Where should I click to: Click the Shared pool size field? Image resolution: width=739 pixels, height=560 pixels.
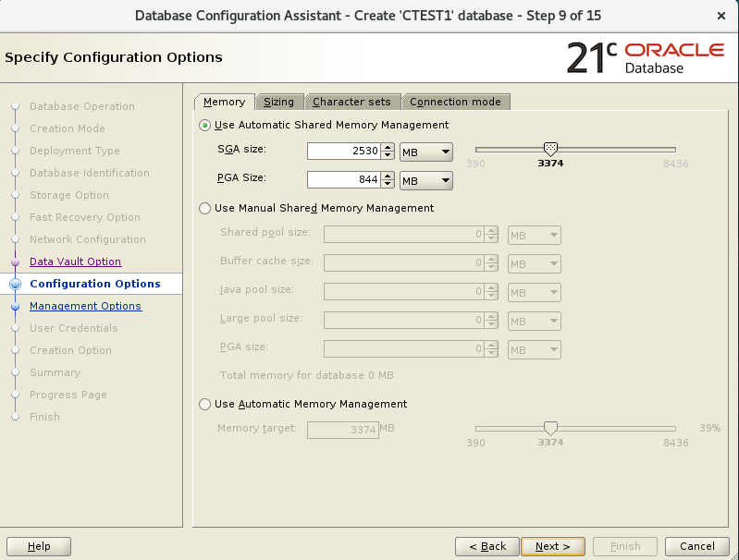coord(404,235)
